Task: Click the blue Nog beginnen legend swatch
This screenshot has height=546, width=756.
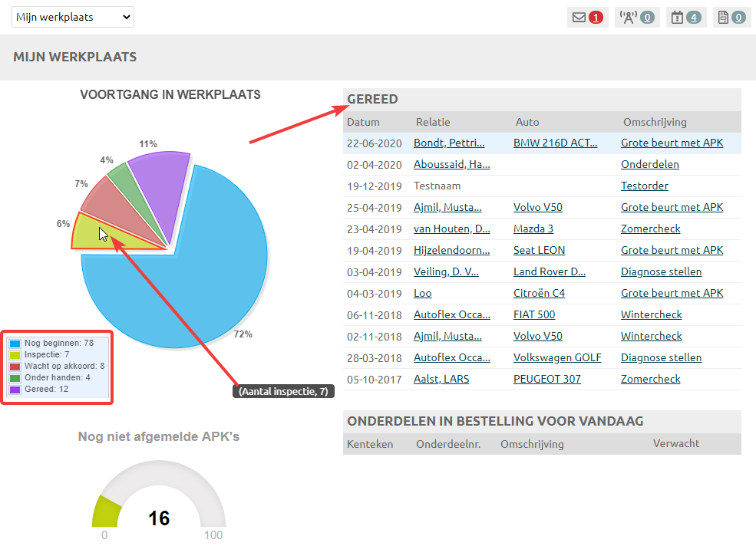Action: [x=15, y=344]
